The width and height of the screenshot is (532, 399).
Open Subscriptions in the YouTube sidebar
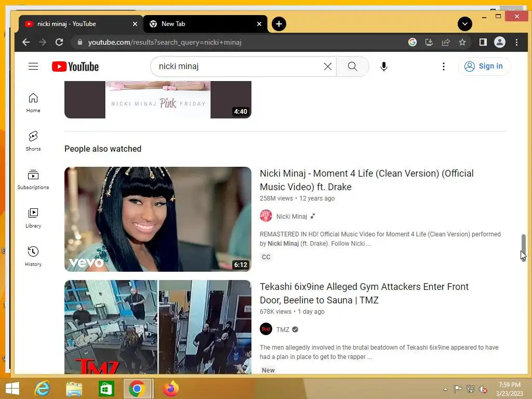[x=33, y=179]
